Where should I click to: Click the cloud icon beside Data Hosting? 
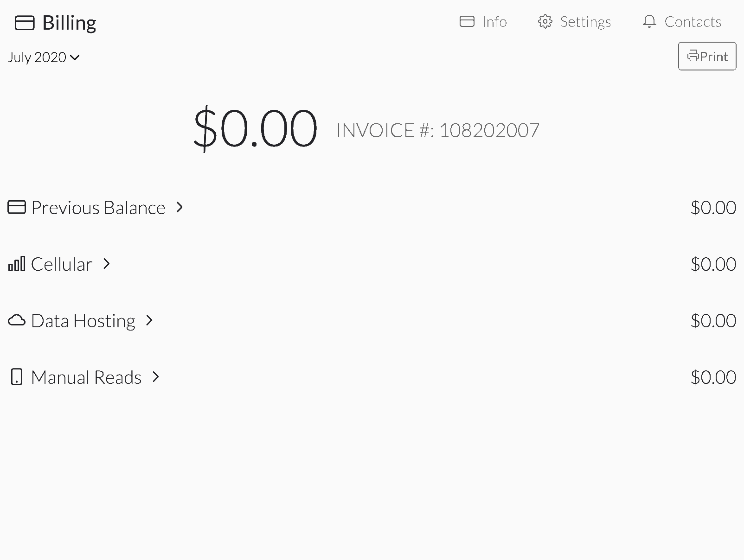coord(17,320)
